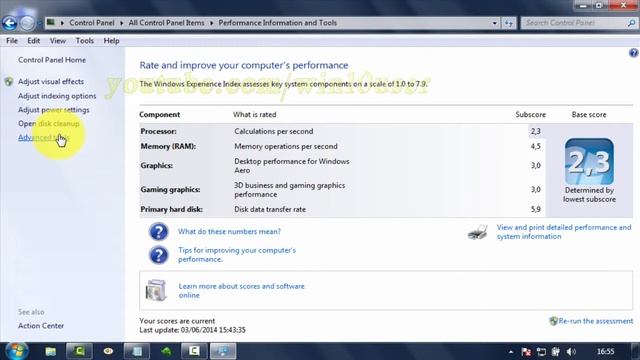
Task: Click the taskbar clock showing 16:55
Action: [605, 351]
